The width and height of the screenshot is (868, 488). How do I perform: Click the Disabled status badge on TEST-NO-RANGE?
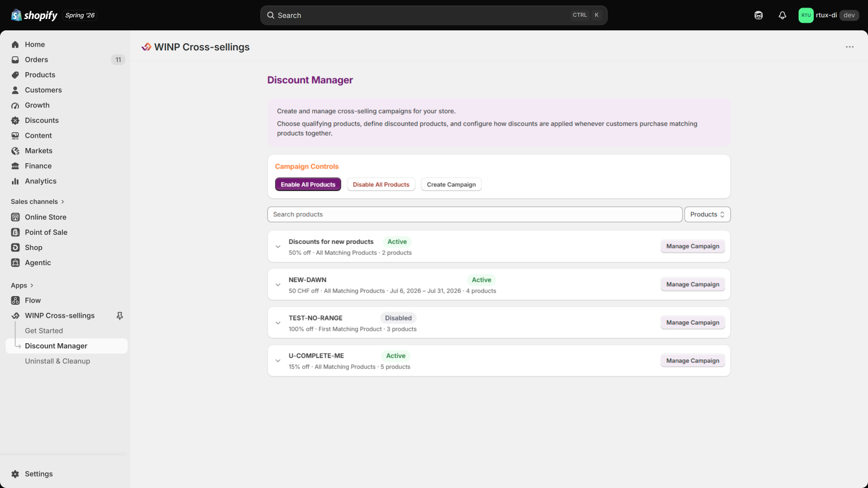pyautogui.click(x=399, y=318)
